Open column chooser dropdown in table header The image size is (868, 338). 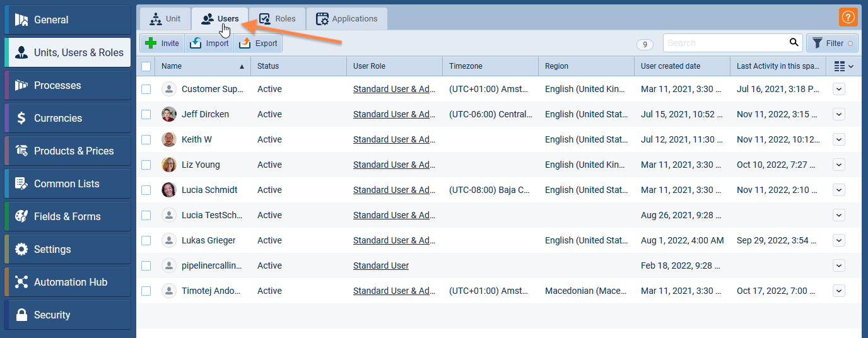click(x=843, y=66)
